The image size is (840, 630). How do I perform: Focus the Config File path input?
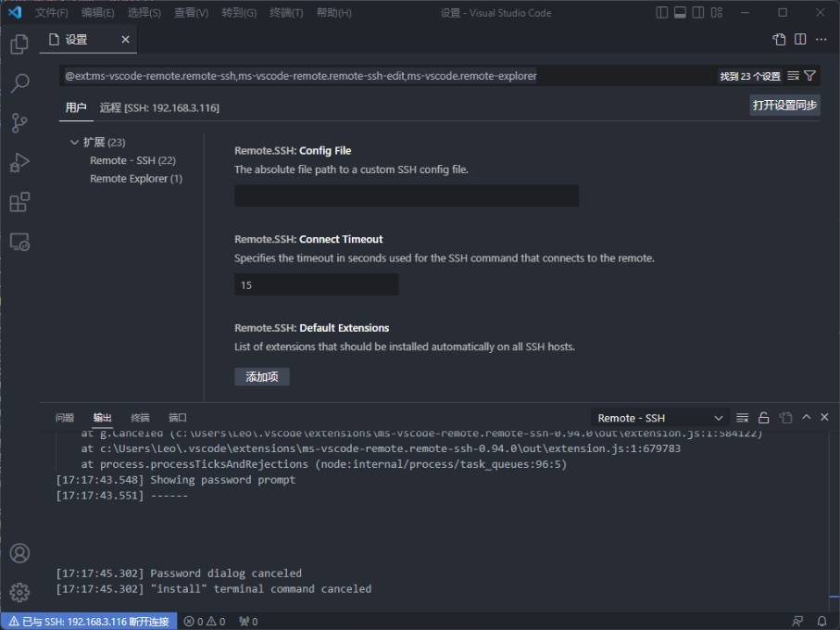coord(407,195)
